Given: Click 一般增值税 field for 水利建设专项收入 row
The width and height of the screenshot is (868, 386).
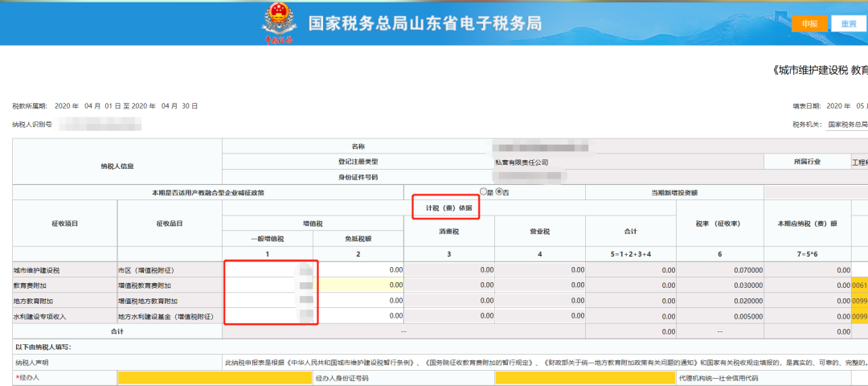Looking at the screenshot, I should [x=268, y=316].
